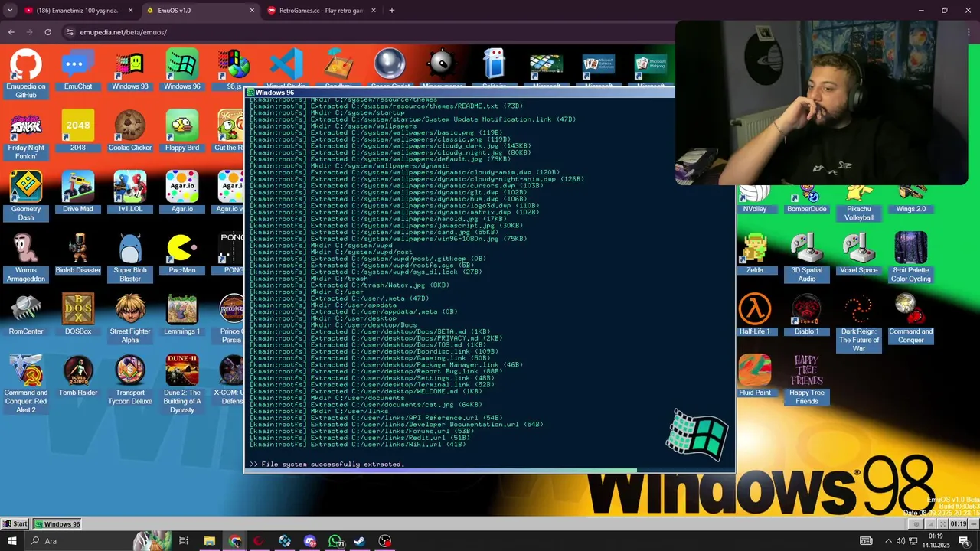Launch the 1v1.LOL icon
Viewport: 980px width, 551px height.
[x=130, y=192]
